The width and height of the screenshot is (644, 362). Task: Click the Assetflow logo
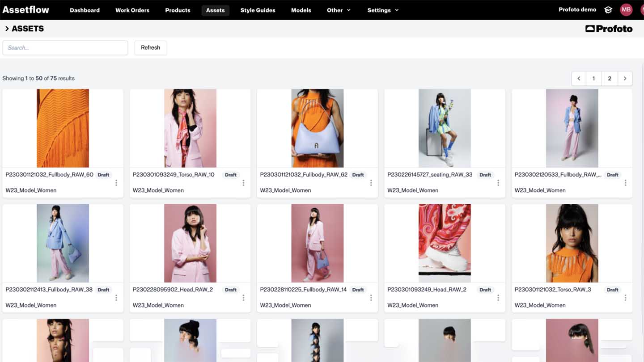26,10
